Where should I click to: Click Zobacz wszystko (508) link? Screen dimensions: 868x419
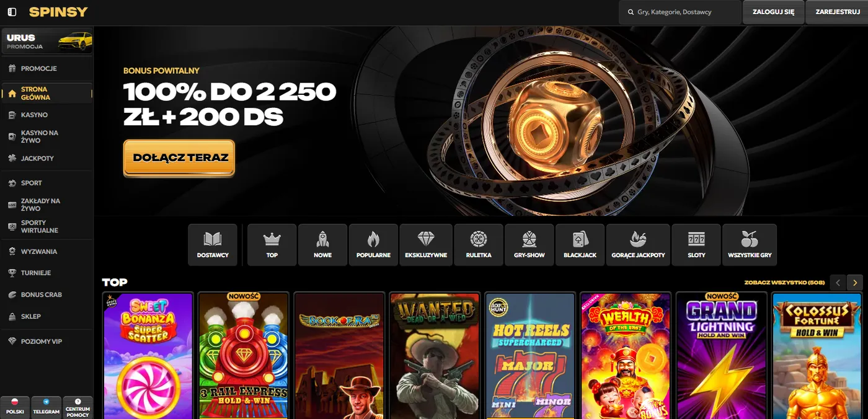point(784,283)
